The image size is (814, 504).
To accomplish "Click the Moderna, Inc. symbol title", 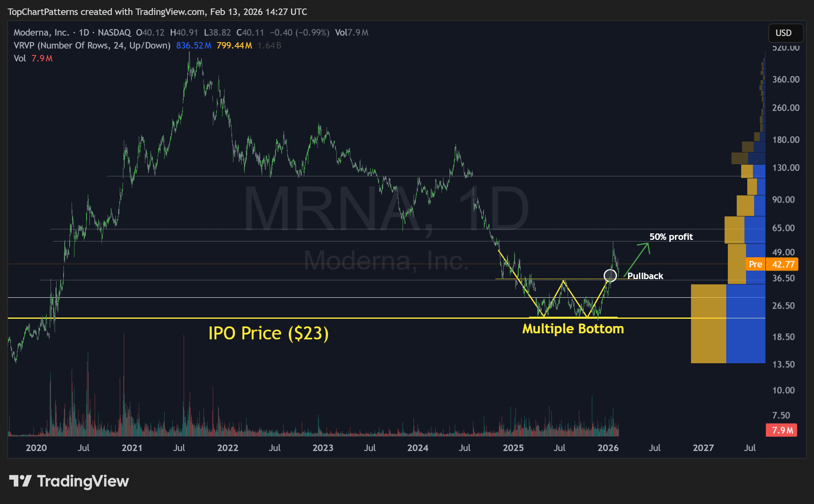I will [x=41, y=32].
